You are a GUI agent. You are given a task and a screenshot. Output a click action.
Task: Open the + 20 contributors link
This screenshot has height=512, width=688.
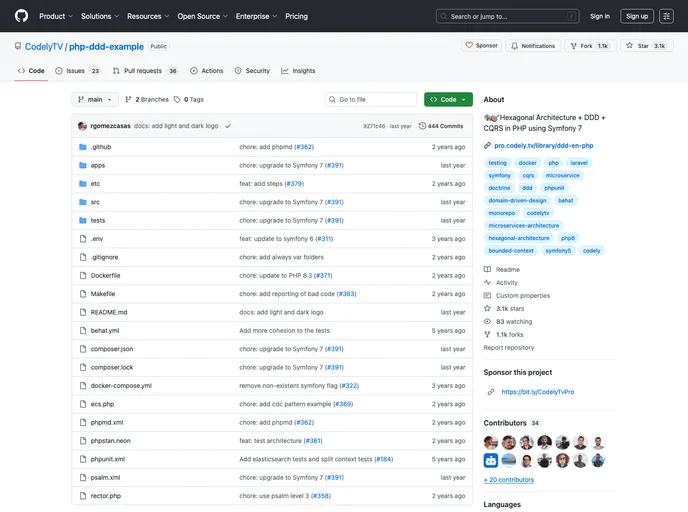point(509,480)
